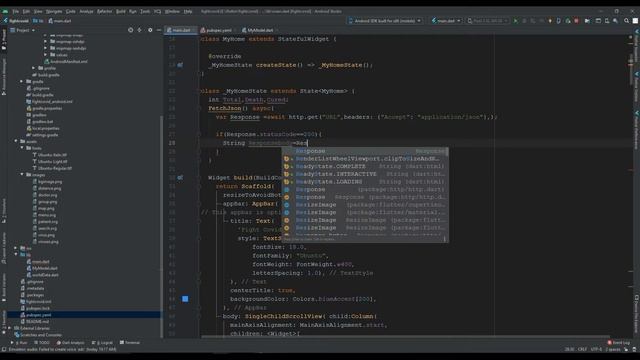
Task: Click the green Run button in toolbar
Action: click(x=516, y=20)
